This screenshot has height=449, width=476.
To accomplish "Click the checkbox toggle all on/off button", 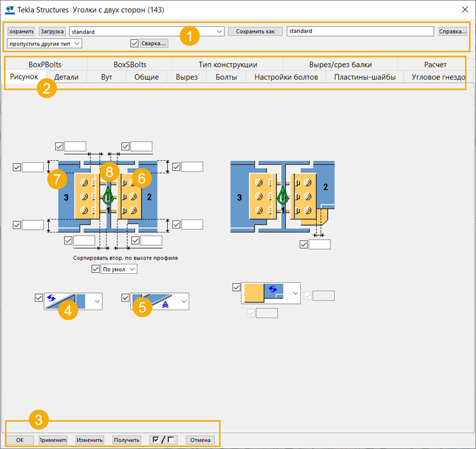I will (164, 439).
